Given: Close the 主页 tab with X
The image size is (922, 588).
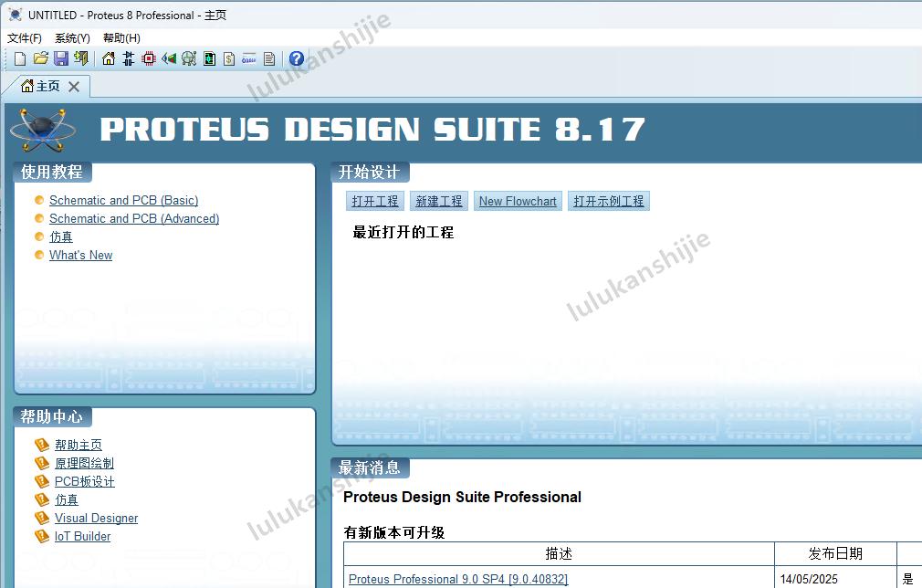Looking at the screenshot, I should coord(74,87).
